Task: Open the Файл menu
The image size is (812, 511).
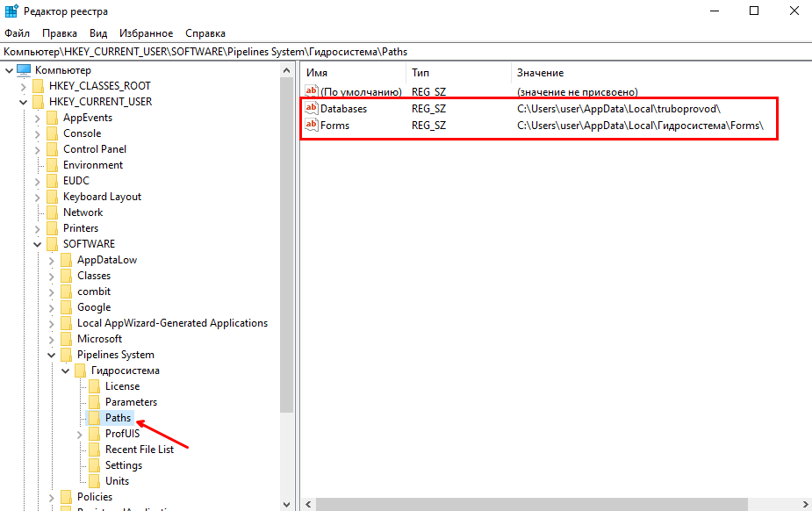Action: tap(17, 33)
